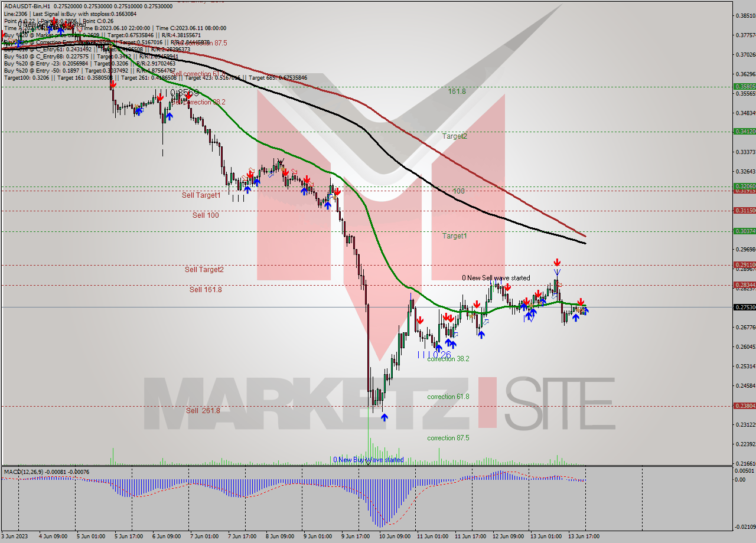
Task: Click the green 'correction 61.8' label
Action: 448,397
